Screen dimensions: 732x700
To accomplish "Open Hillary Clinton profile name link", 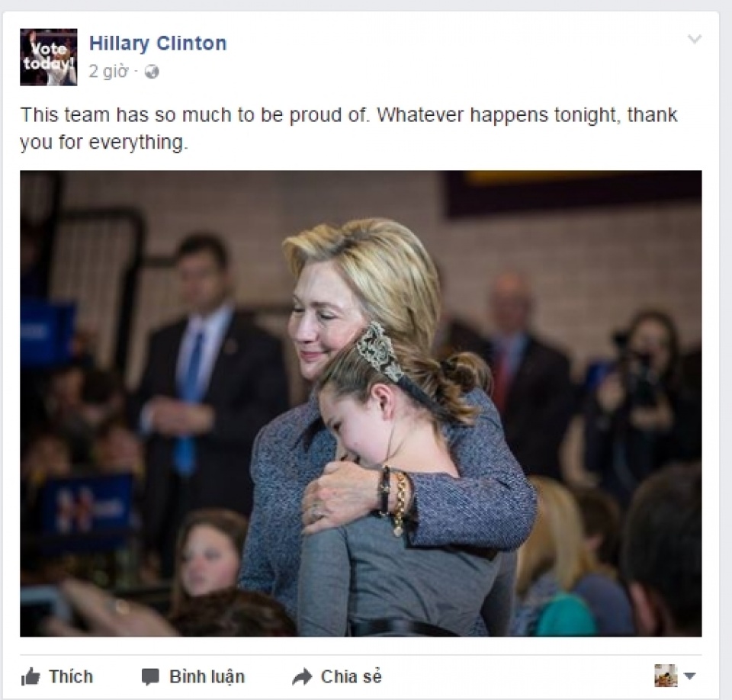I will [158, 43].
